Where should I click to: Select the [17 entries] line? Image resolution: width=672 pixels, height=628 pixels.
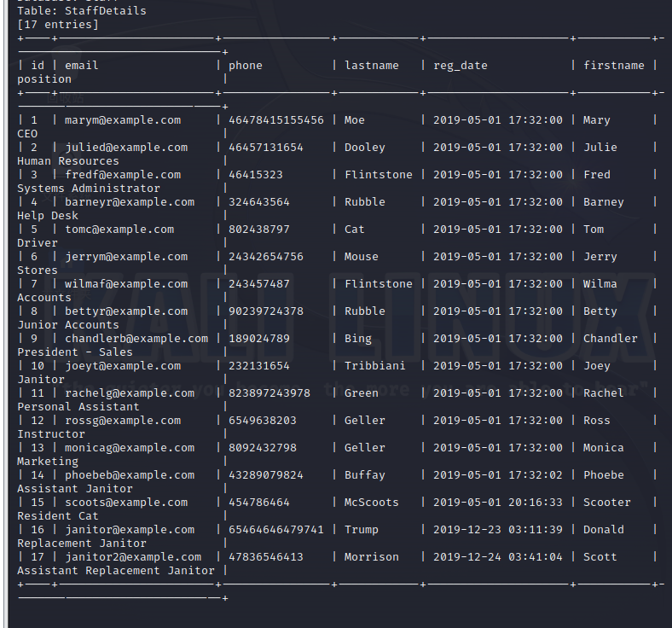[x=58, y=25]
